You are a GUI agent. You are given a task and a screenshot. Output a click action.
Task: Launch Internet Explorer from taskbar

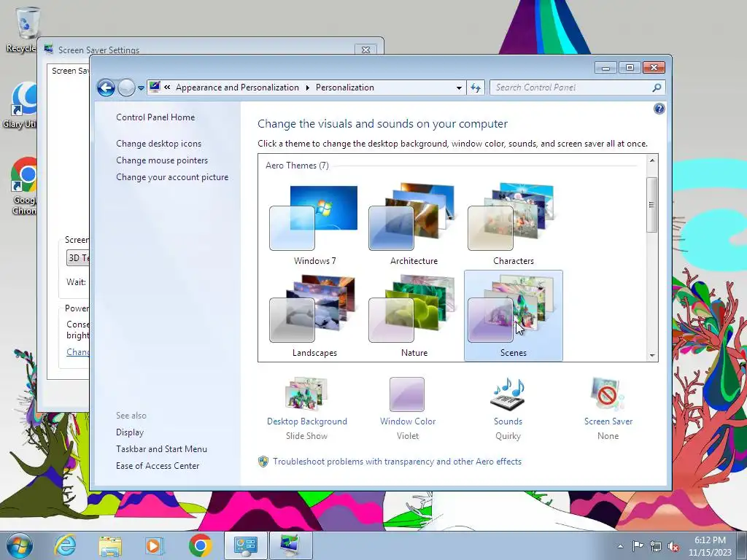[x=65, y=545]
